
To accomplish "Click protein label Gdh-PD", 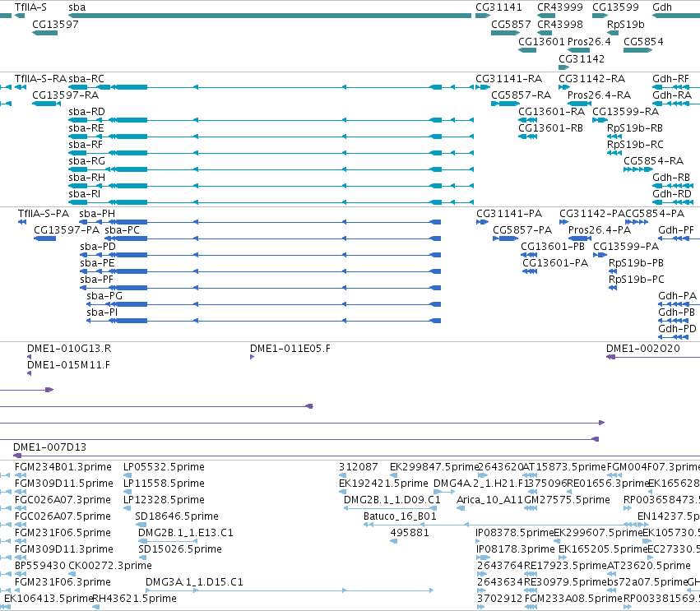I will pyautogui.click(x=677, y=329).
